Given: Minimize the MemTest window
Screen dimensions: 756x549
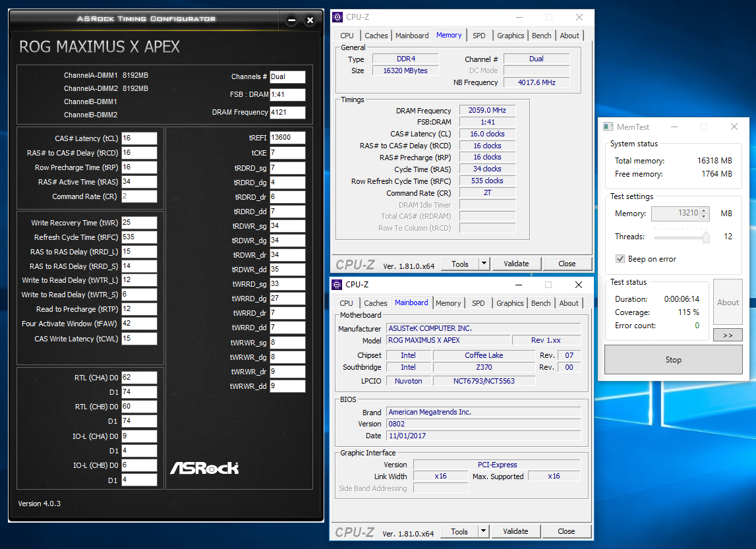Looking at the screenshot, I should point(674,127).
